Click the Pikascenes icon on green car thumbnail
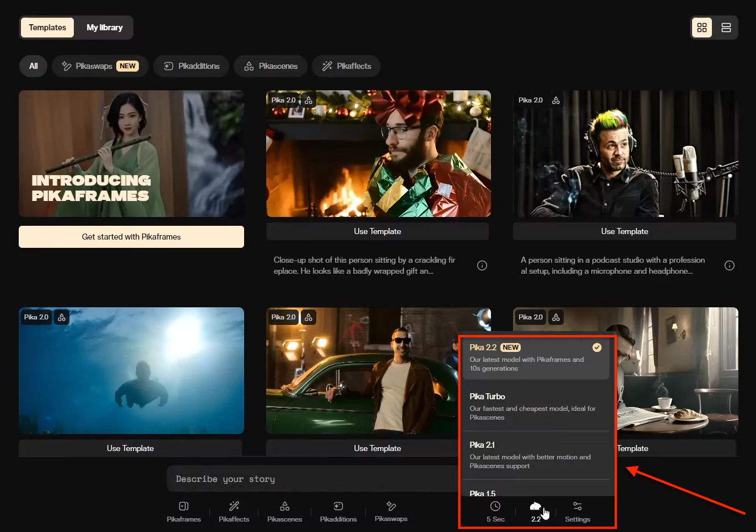 309,317
